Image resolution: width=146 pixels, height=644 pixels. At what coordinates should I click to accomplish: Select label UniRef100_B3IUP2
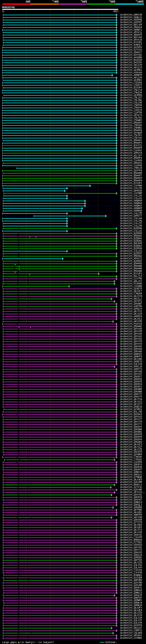(x=131, y=42)
